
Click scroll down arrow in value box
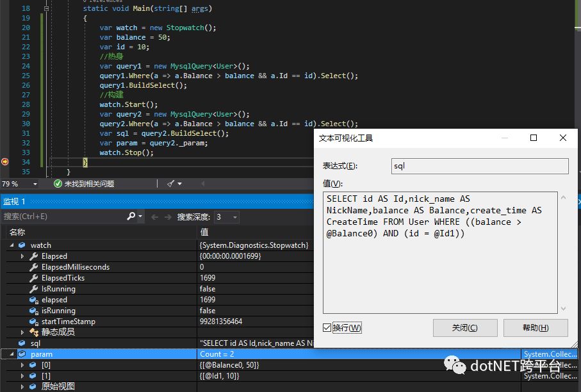pyautogui.click(x=564, y=308)
